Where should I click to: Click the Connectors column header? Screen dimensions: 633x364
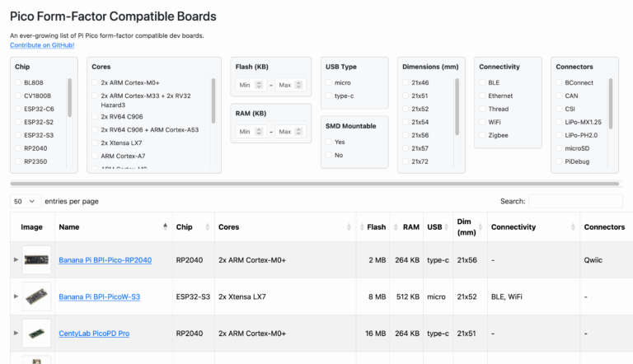[607, 226]
